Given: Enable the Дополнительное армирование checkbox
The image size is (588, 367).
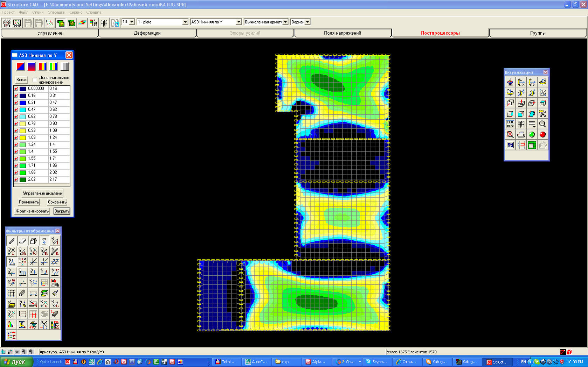Looking at the screenshot, I should point(35,80).
